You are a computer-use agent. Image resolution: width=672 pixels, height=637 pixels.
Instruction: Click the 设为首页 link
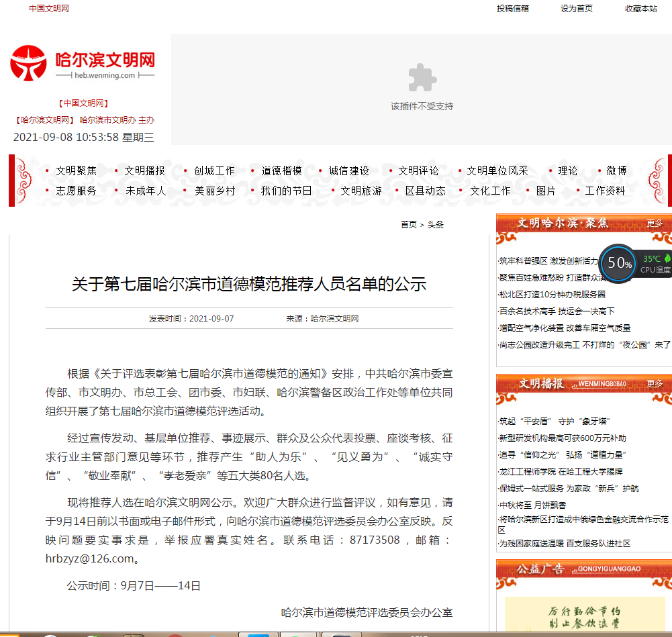click(577, 9)
